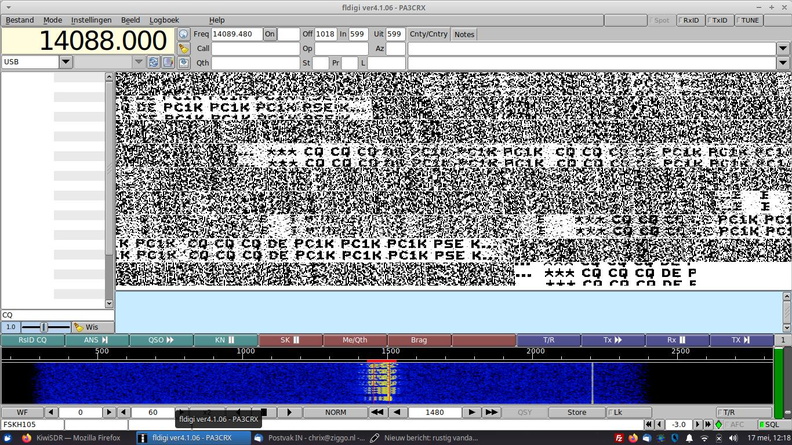Click the rewind carrier frequency arrow
Image resolution: width=792 pixels, height=445 pixels.
pyautogui.click(x=377, y=412)
